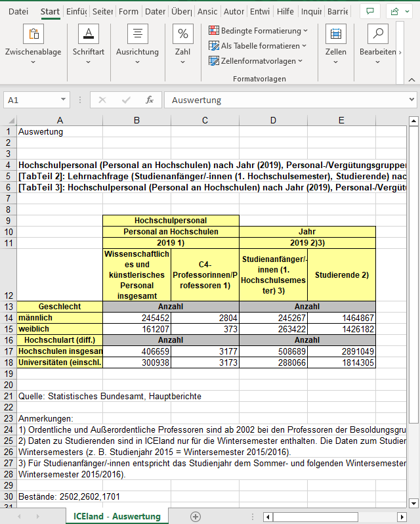Click the fx insert function icon
Viewport: 420px width, 524px height.
coord(150,100)
